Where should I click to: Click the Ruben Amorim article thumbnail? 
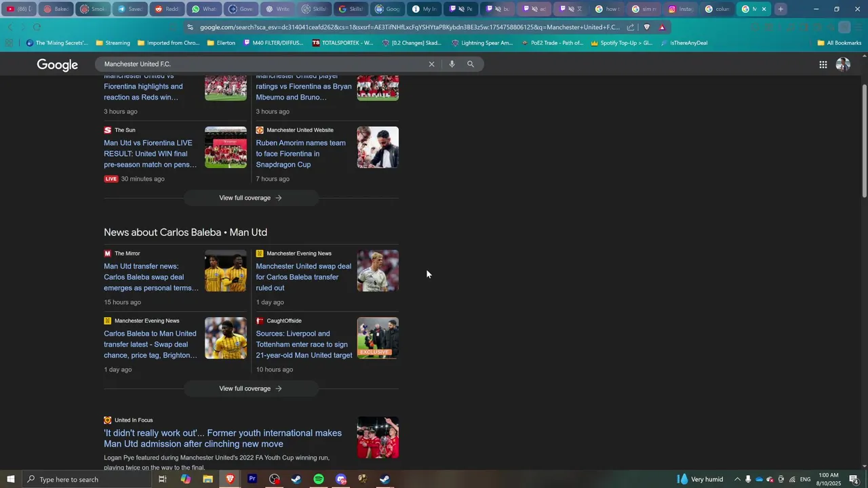pos(378,147)
